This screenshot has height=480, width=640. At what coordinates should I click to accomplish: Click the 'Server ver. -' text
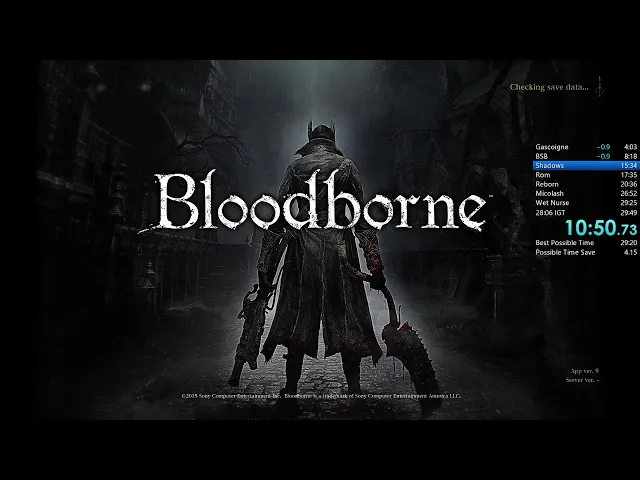[x=582, y=380]
